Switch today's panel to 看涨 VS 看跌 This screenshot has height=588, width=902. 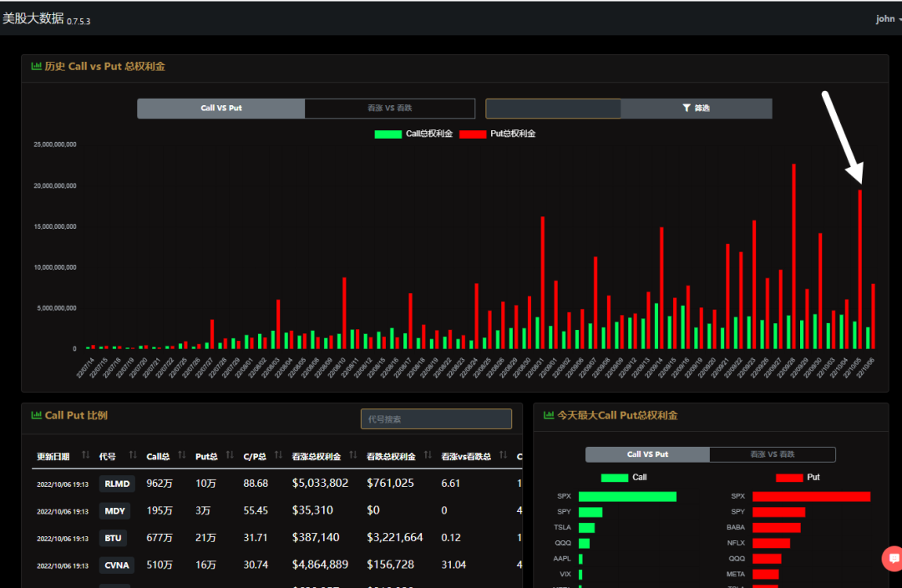pyautogui.click(x=773, y=454)
